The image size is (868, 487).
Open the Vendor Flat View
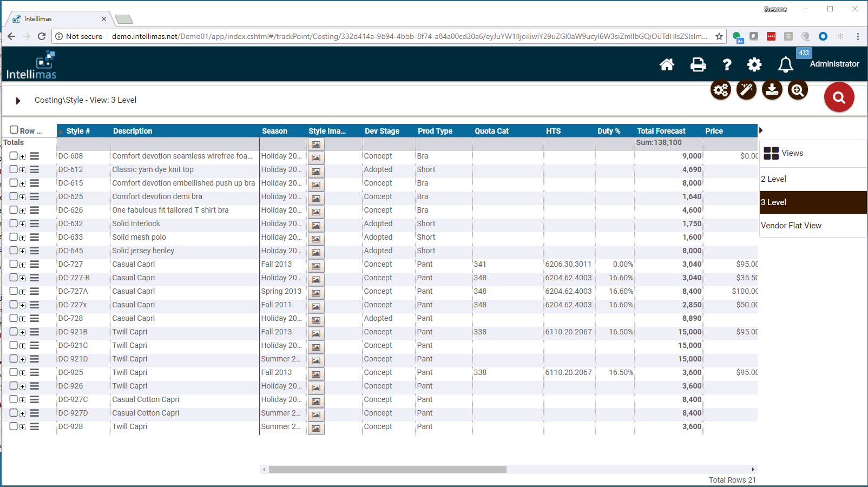[x=791, y=226]
